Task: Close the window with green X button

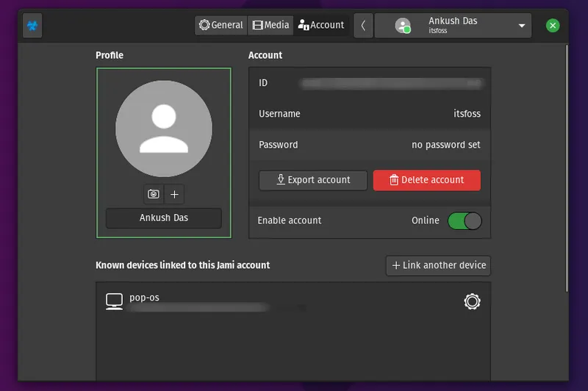Action: [x=553, y=26]
